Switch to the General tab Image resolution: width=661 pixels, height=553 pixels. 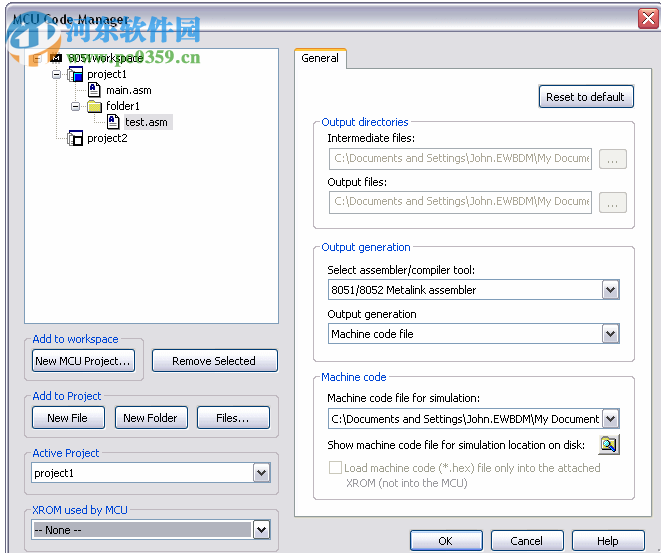(x=320, y=58)
